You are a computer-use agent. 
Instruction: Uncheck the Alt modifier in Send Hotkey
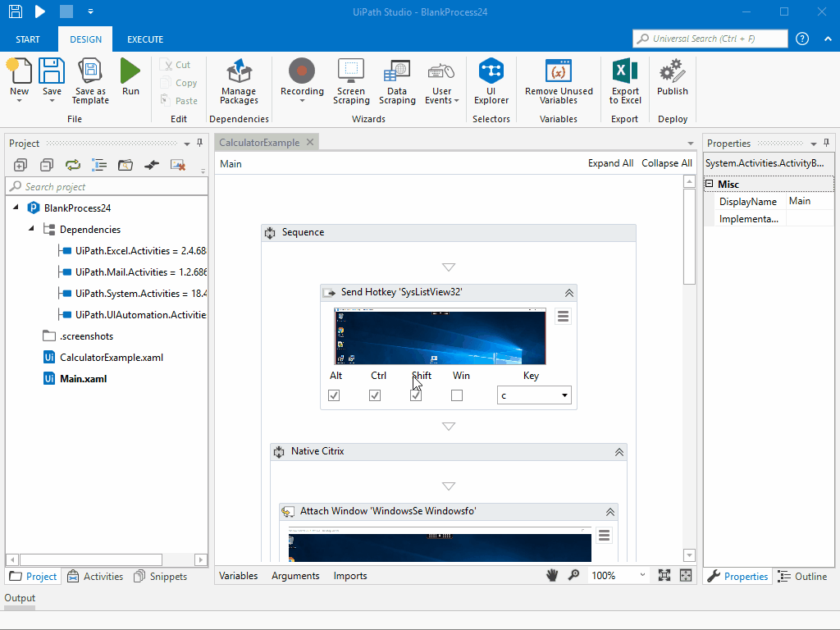pos(333,395)
